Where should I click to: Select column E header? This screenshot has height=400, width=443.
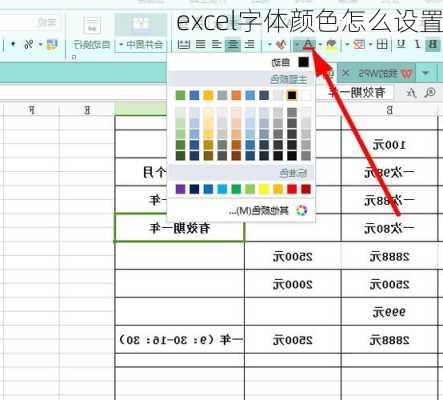(87, 110)
